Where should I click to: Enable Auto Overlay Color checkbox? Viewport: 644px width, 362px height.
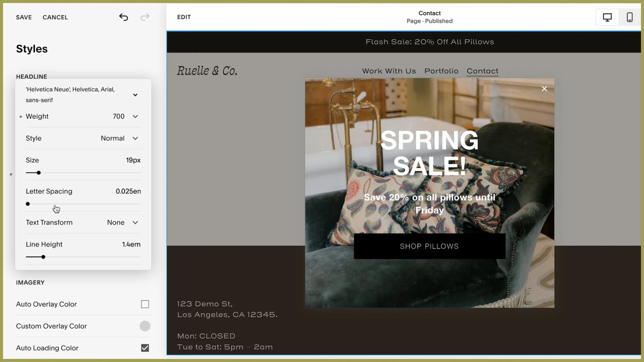[145, 304]
